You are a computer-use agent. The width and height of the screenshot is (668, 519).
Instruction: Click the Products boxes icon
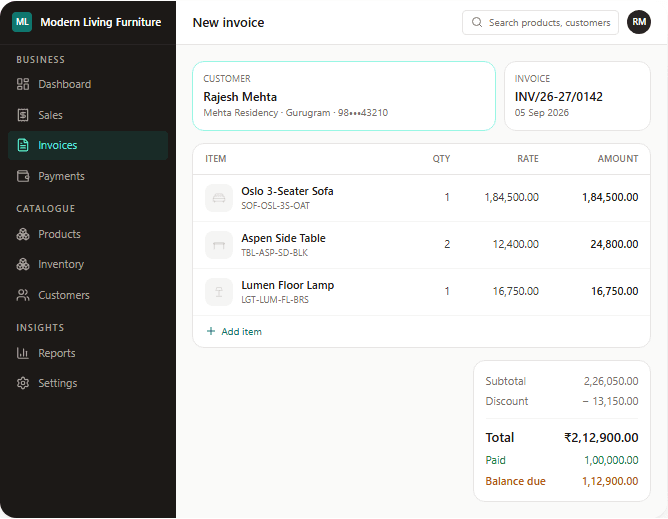tap(23, 234)
